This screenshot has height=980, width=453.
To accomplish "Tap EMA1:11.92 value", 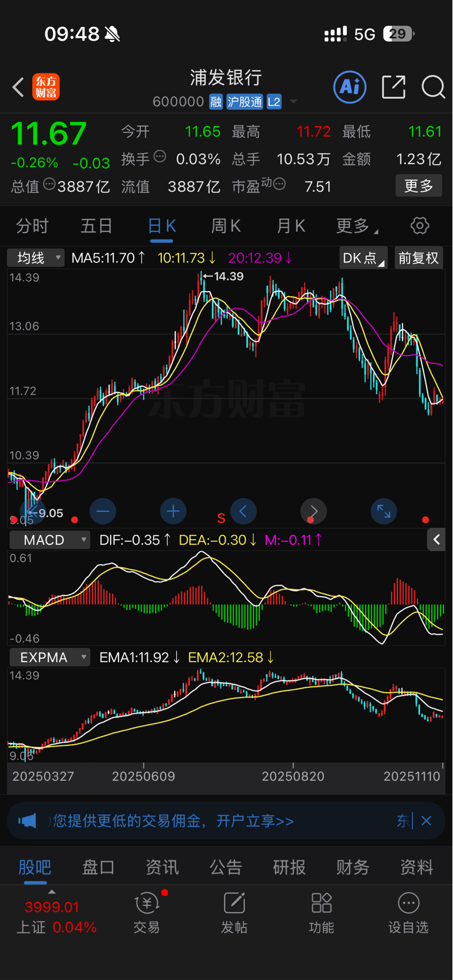I will (x=140, y=657).
